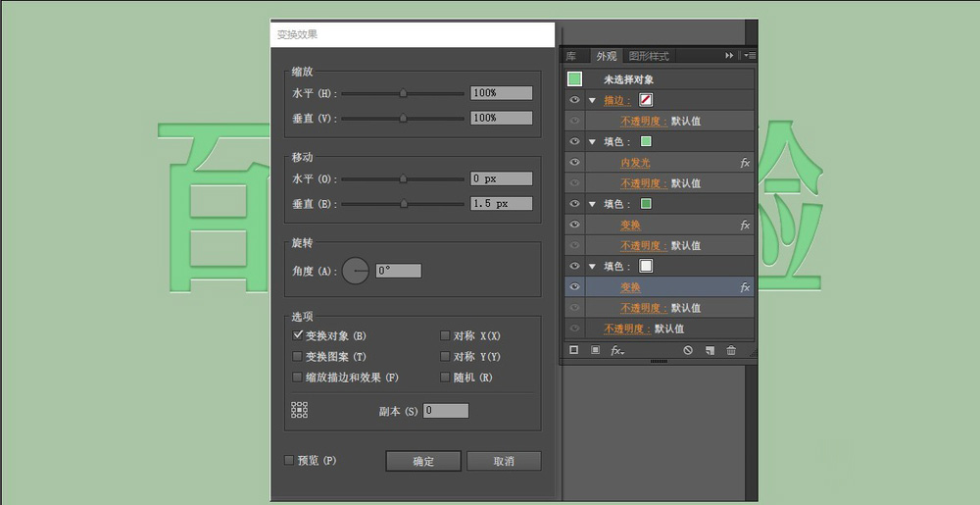
Task: Click 不透明度 link below 描边 row
Action: pyautogui.click(x=644, y=122)
